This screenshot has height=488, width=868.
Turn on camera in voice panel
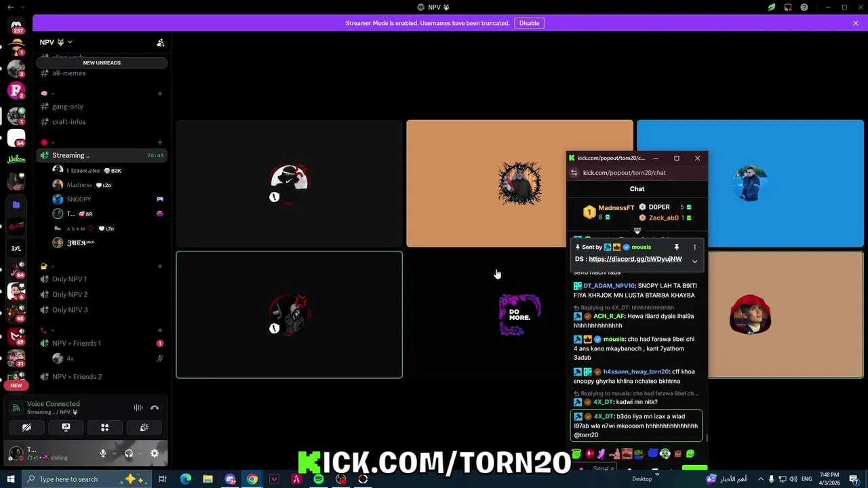click(26, 428)
